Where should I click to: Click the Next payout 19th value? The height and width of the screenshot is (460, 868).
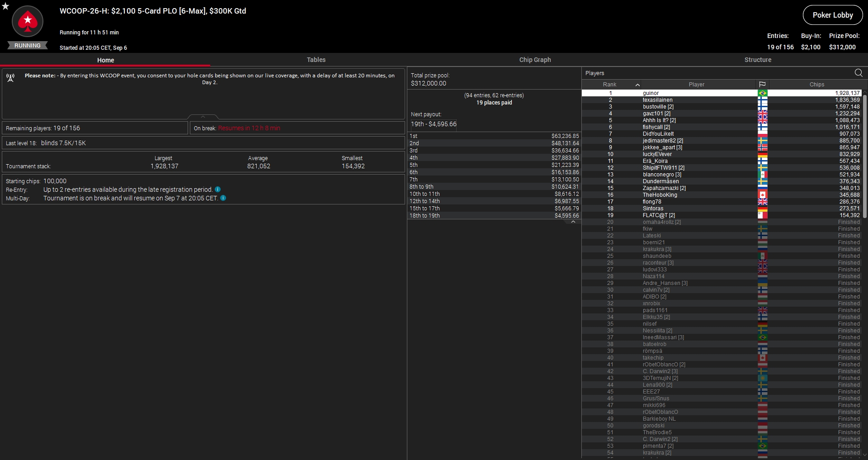tap(434, 124)
